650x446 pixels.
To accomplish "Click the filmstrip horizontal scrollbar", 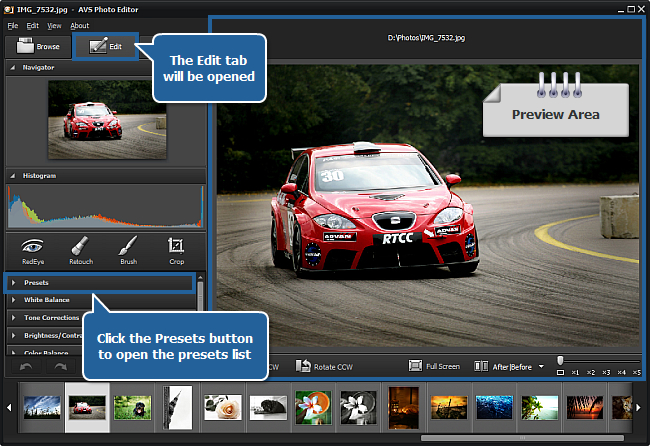I will [522, 438].
